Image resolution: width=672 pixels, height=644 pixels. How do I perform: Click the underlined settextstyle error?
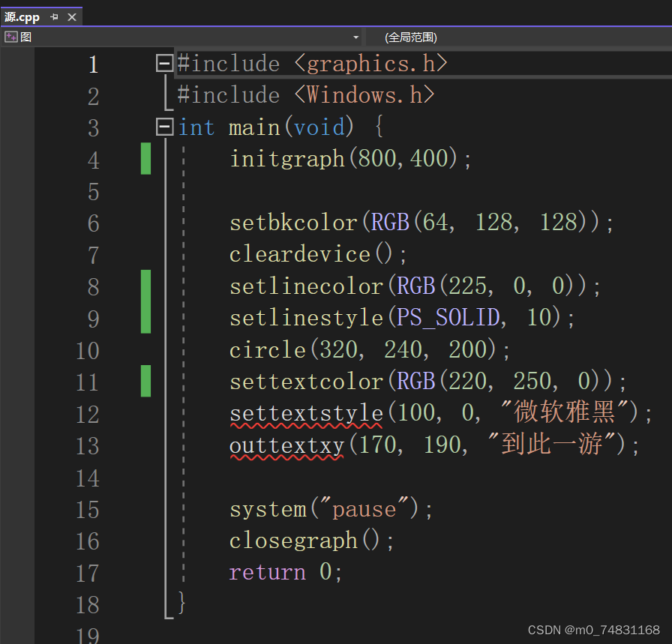point(306,414)
